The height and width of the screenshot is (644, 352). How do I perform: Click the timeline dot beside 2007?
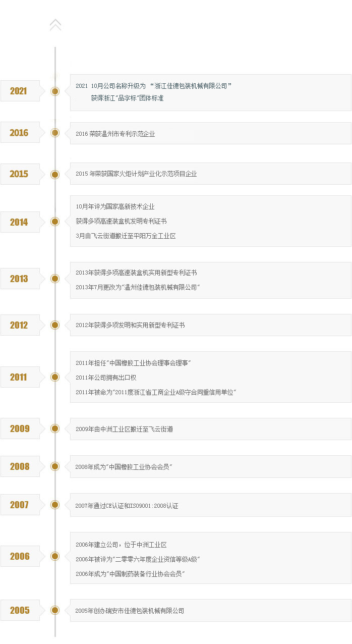click(x=55, y=505)
